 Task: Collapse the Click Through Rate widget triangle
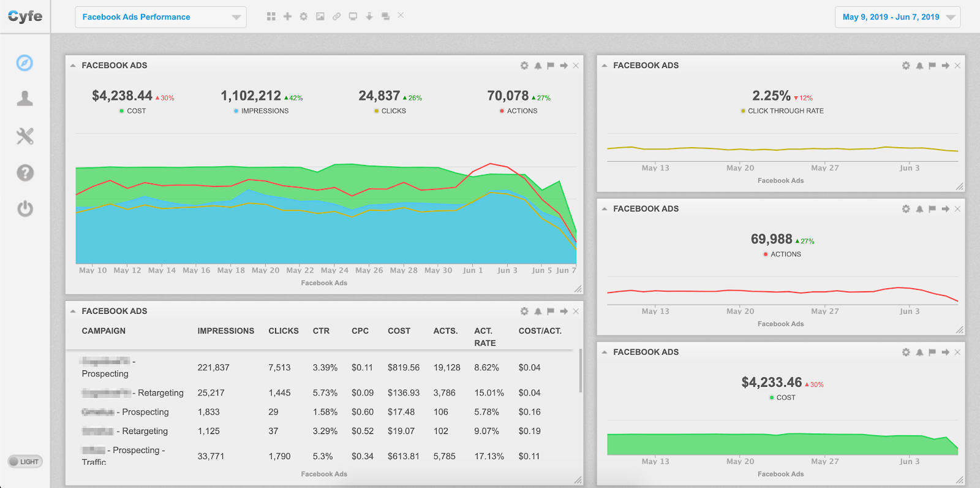tap(605, 66)
